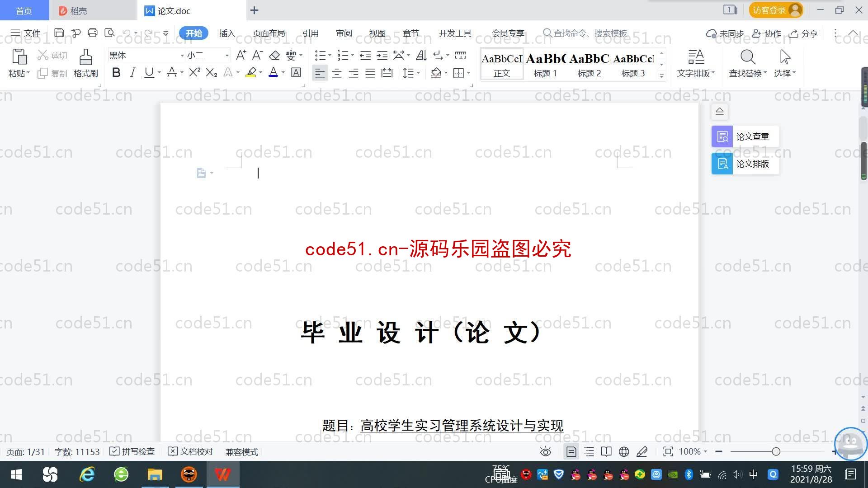This screenshot has height=488, width=868.
Task: Click the search commands field 查找命令
Action: coord(585,33)
